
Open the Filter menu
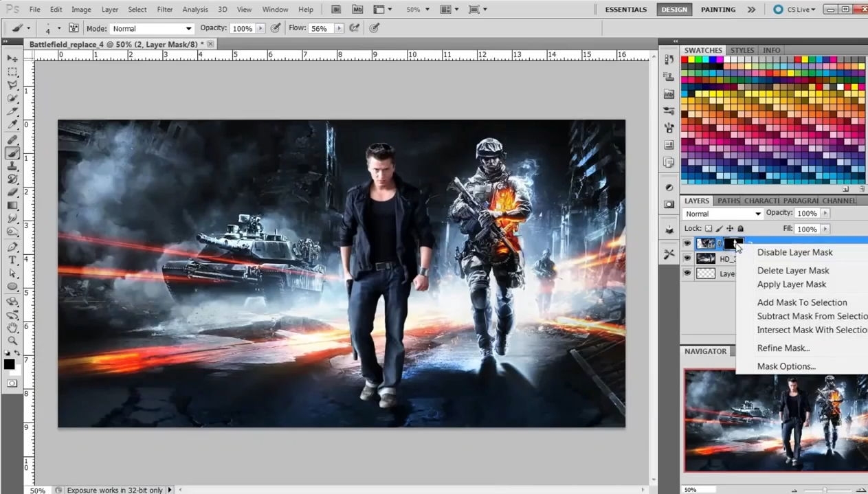[164, 10]
